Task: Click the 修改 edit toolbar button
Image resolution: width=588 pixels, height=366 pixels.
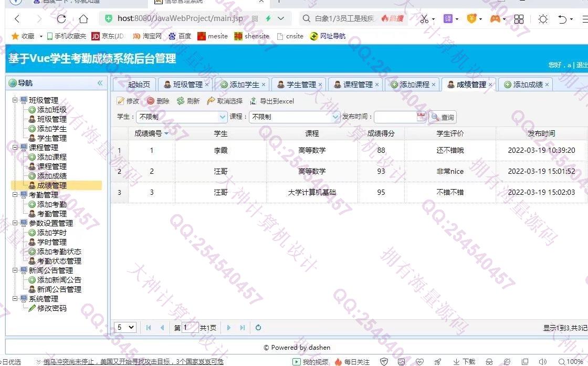Action: coord(128,101)
